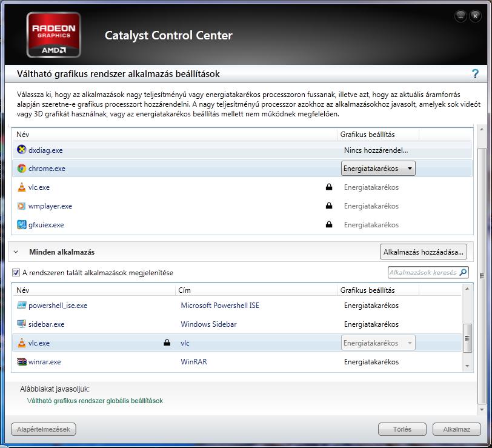Image resolution: width=492 pixels, height=448 pixels.
Task: Click the Törlés button
Action: (x=402, y=429)
